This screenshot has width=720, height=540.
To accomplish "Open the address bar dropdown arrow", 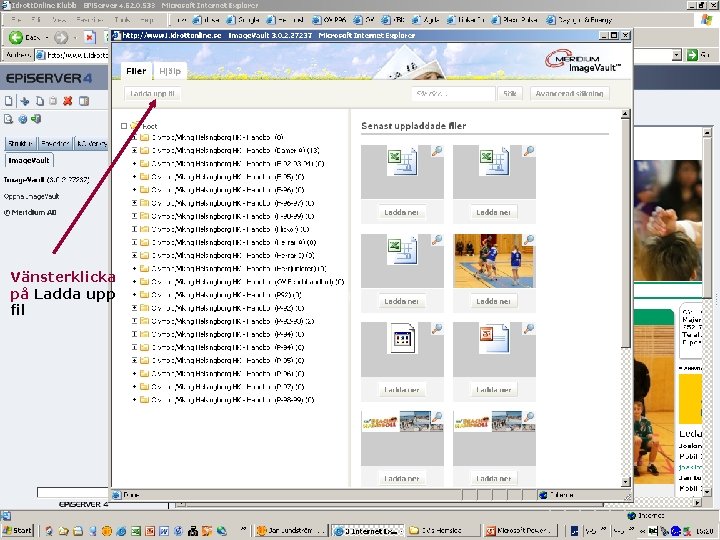I will coord(676,55).
